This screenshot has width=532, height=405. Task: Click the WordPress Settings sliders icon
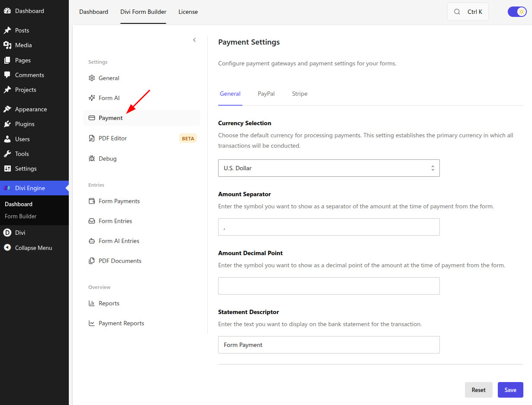tap(7, 168)
